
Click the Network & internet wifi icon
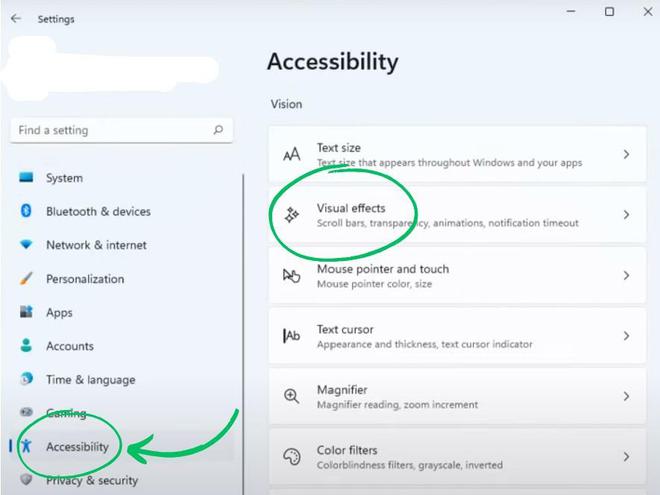[x=27, y=245]
